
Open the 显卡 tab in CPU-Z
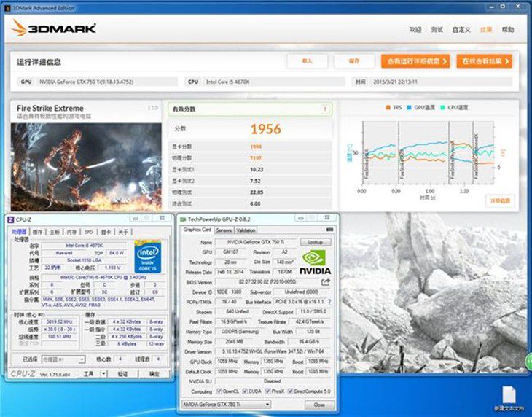pos(106,232)
